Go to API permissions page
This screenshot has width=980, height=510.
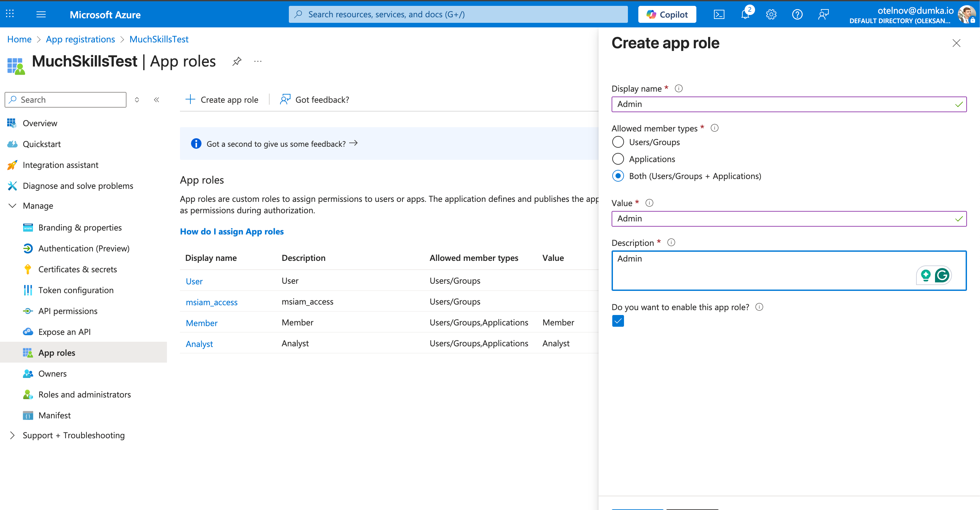[68, 311]
